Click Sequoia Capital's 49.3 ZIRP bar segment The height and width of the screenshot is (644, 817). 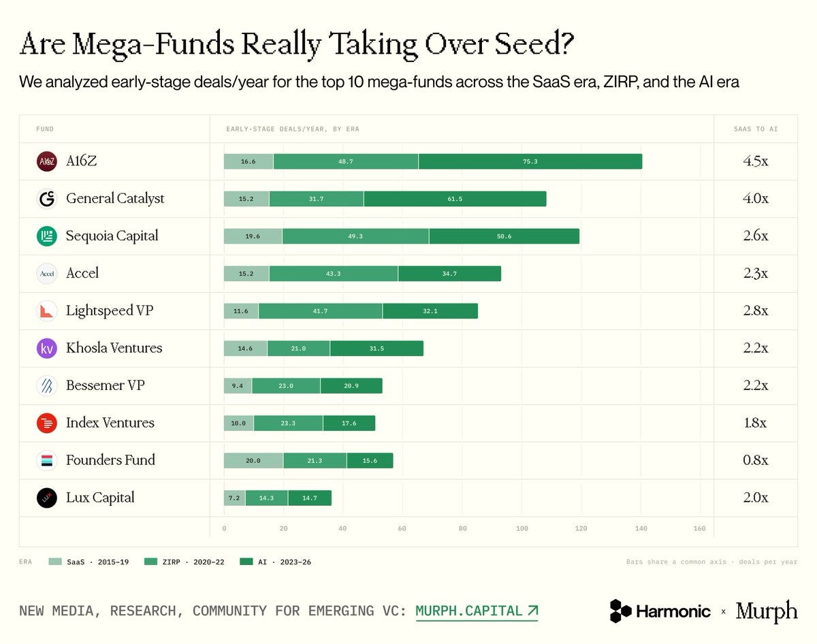click(x=355, y=236)
